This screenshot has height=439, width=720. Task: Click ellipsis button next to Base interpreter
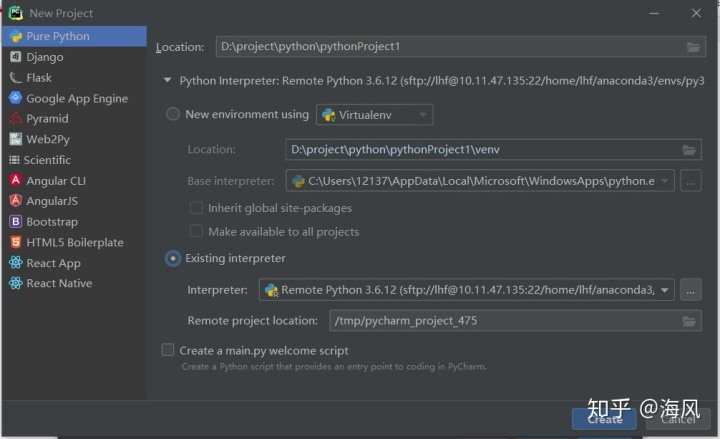pyautogui.click(x=691, y=181)
